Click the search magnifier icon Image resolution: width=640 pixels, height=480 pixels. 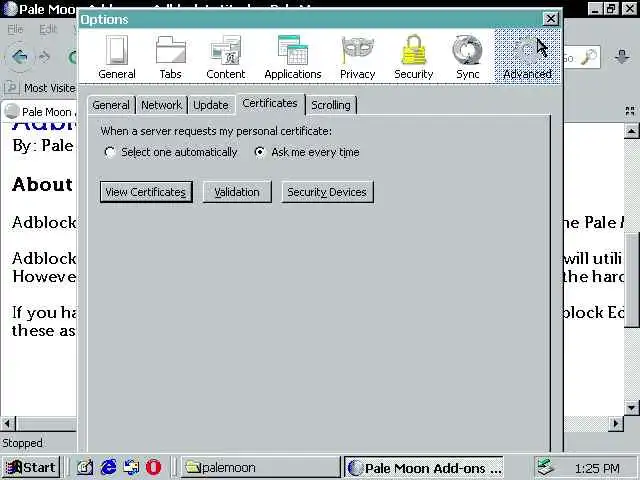coord(588,57)
